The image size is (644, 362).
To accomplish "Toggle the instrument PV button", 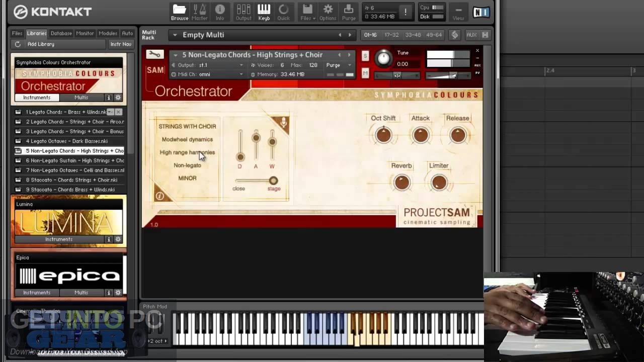I will pos(477,73).
